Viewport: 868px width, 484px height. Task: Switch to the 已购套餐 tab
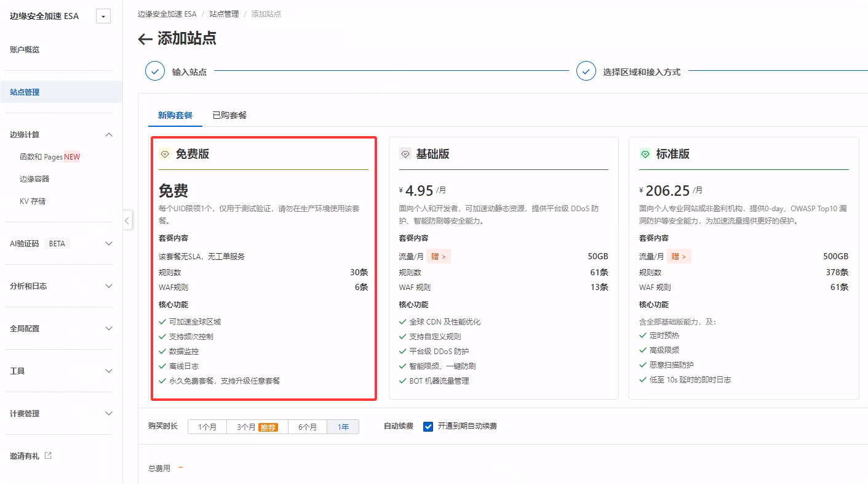(x=229, y=115)
